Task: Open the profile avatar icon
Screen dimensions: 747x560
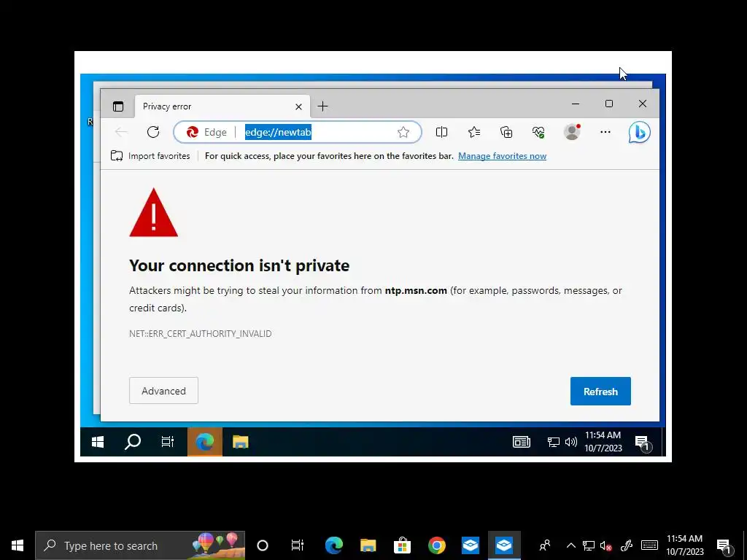Action: click(572, 132)
